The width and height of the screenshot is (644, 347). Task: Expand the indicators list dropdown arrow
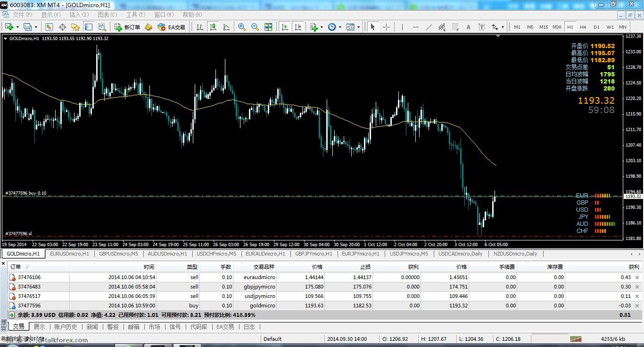[x=322, y=27]
